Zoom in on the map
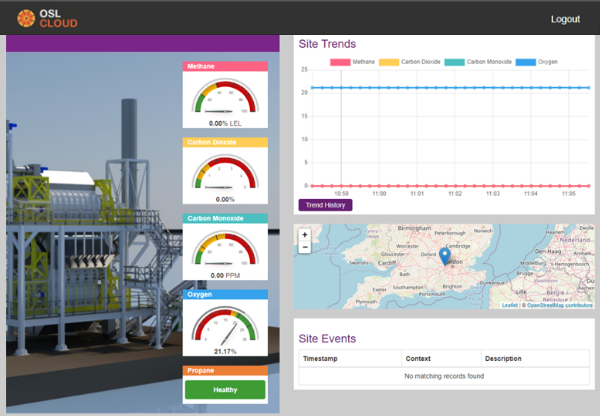Image resolution: width=600 pixels, height=416 pixels. click(305, 235)
